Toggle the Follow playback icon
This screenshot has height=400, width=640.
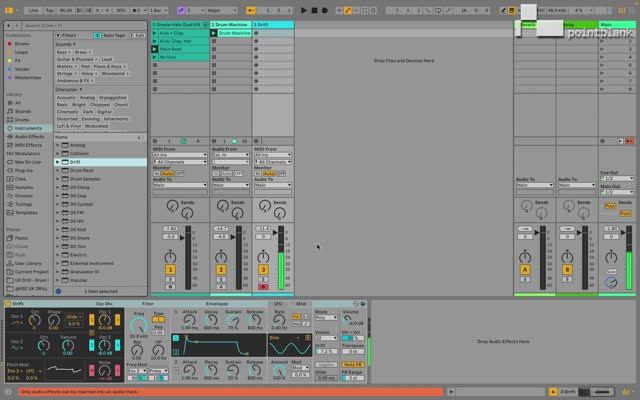coord(251,10)
